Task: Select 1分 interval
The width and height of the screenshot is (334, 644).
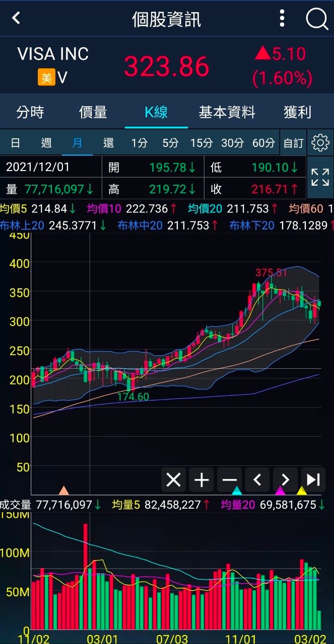Action: 139,143
